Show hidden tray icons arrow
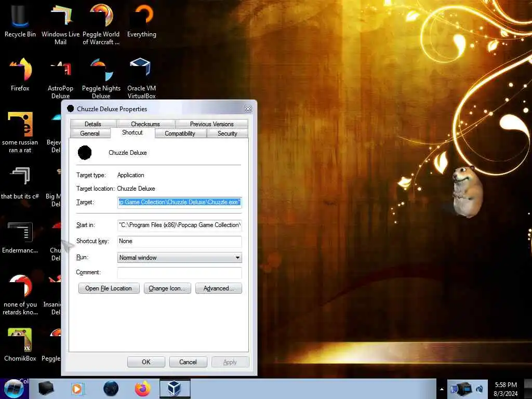Screen dimensions: 532x399 (442, 389)
